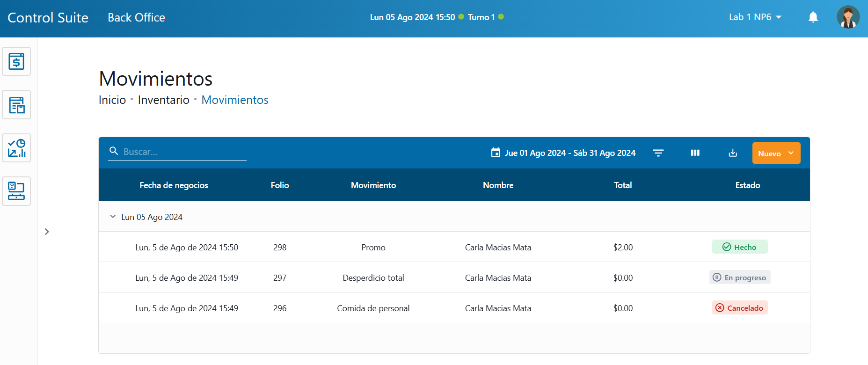
Task: Open the point-of-sale terminal sidebar icon
Action: coord(16,191)
